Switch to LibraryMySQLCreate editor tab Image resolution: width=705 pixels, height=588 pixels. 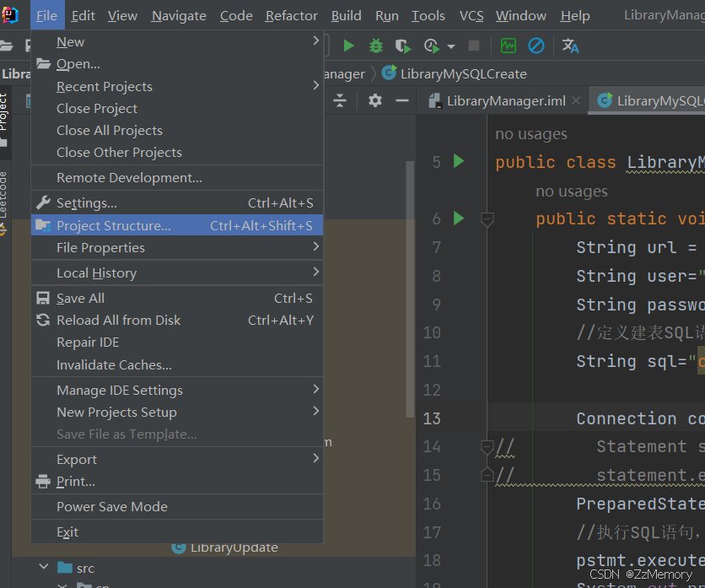tap(648, 100)
